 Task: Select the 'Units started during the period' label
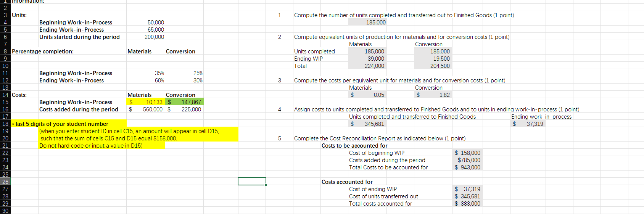click(x=79, y=37)
